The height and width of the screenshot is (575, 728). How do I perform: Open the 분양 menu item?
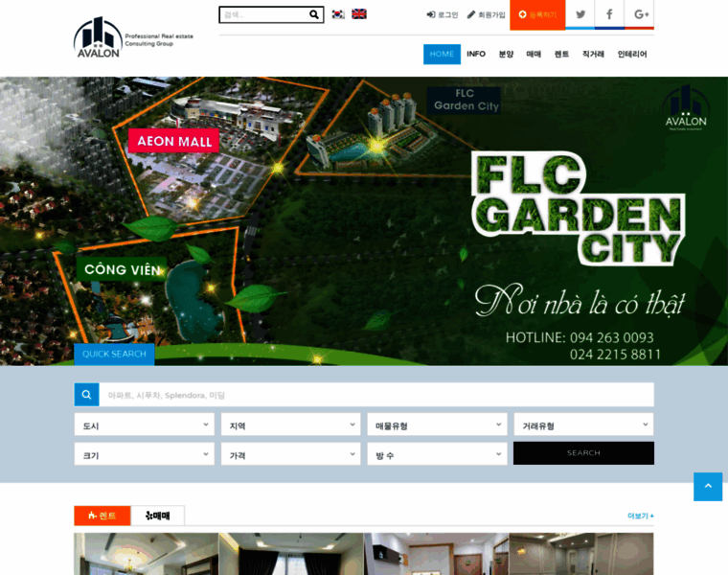[506, 55]
